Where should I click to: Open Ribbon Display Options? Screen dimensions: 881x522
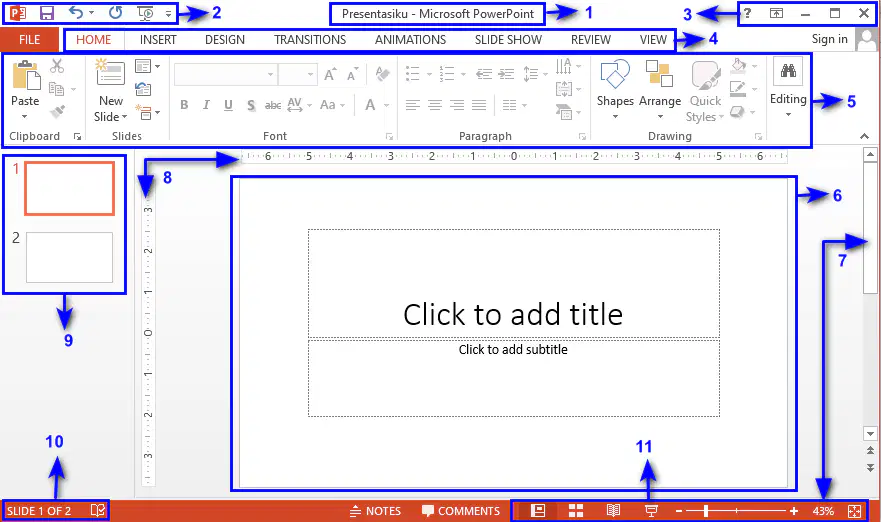click(x=776, y=13)
